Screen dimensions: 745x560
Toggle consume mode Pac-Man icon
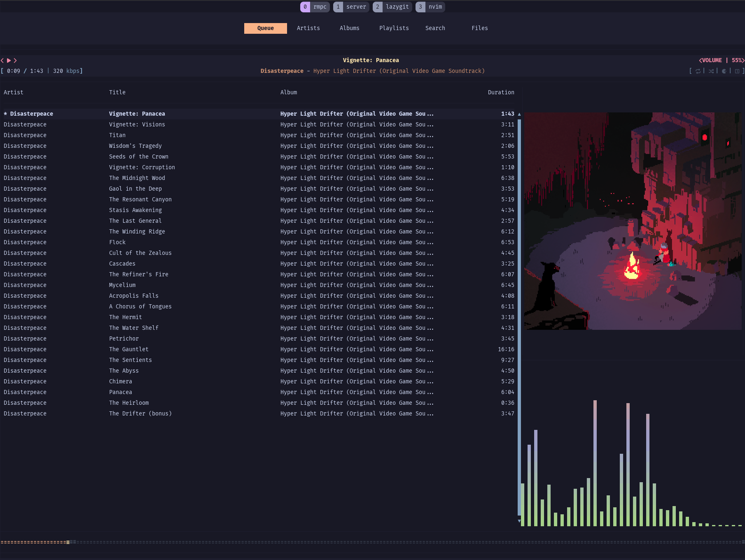point(724,71)
